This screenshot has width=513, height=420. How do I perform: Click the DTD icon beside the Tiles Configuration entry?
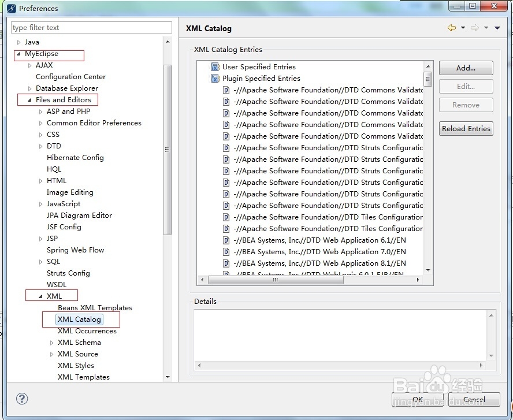[x=226, y=217]
